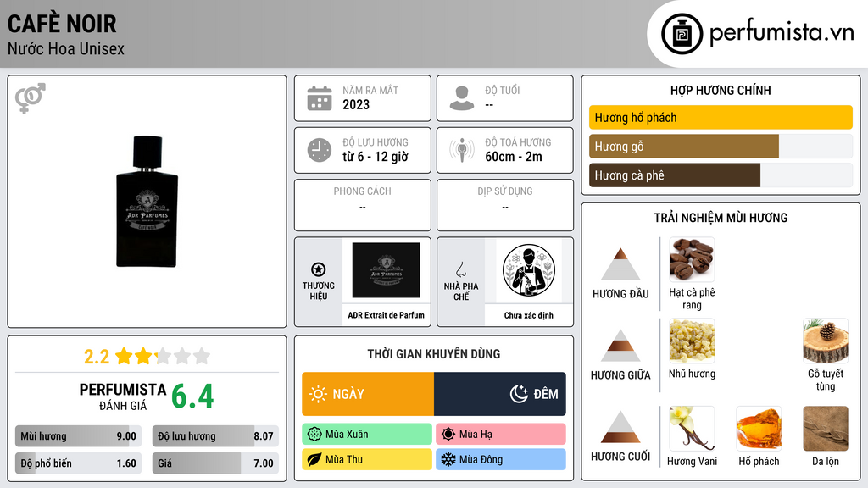The image size is (868, 488).
Task: Click the Độ phổ biến 1.60 score bar
Action: coord(79,463)
